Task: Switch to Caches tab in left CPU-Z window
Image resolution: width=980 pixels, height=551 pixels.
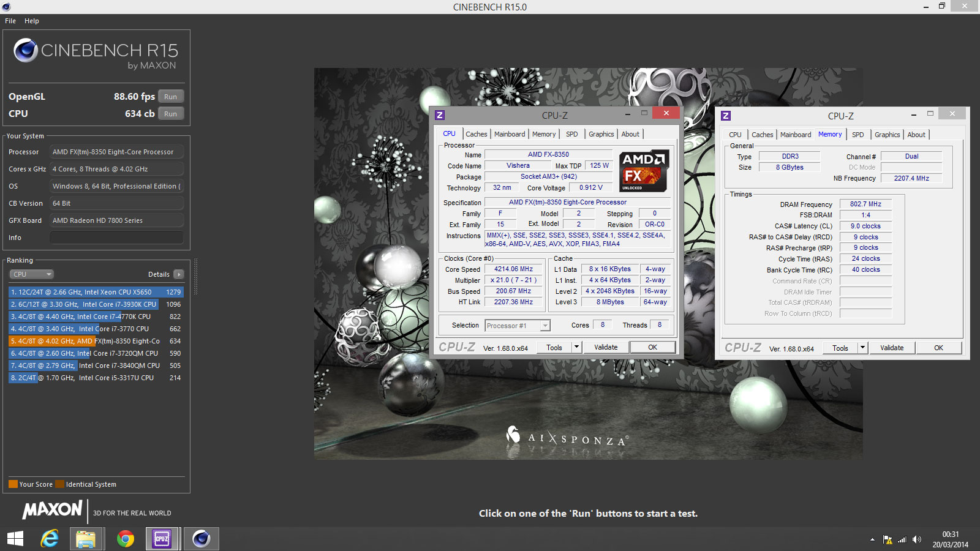Action: coord(476,134)
